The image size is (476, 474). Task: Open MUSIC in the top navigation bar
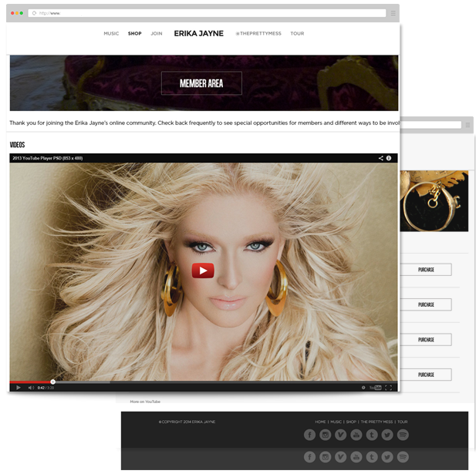coord(111,33)
